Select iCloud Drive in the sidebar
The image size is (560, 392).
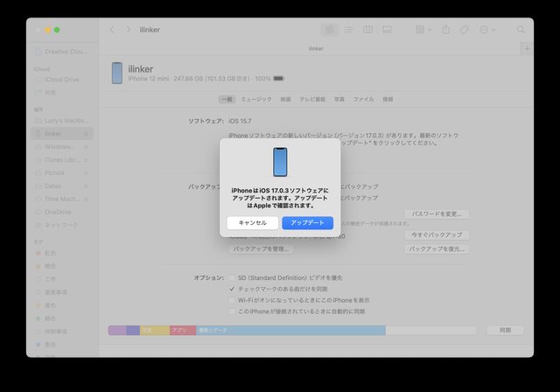click(61, 80)
